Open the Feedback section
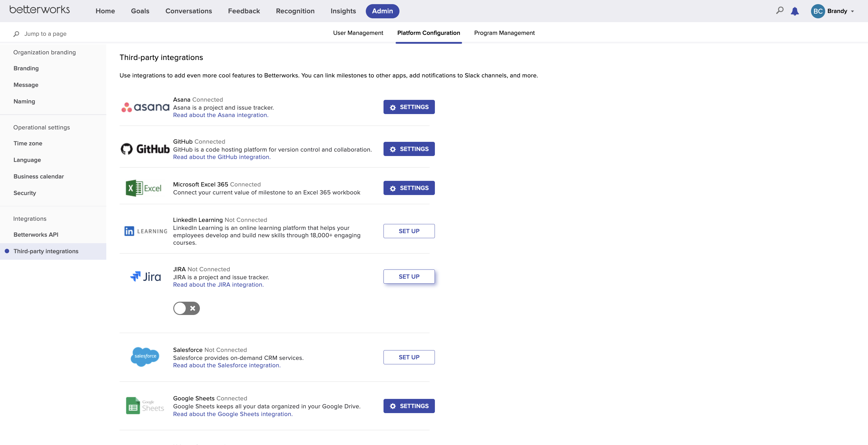This screenshot has width=868, height=445. [244, 11]
